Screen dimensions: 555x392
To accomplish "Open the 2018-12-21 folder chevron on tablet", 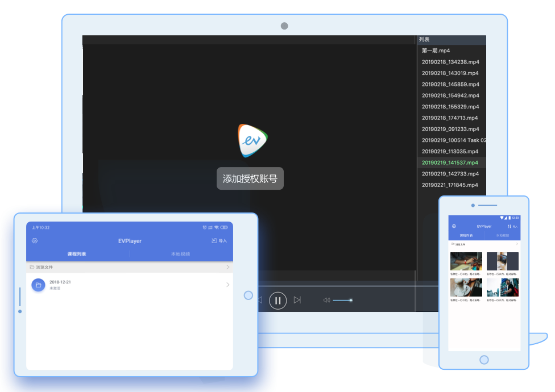I will 227,285.
